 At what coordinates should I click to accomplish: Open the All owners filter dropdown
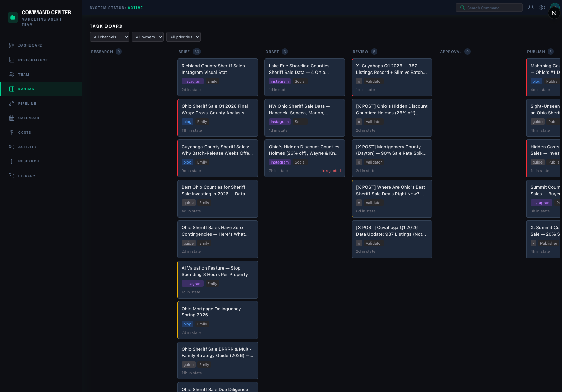147,37
